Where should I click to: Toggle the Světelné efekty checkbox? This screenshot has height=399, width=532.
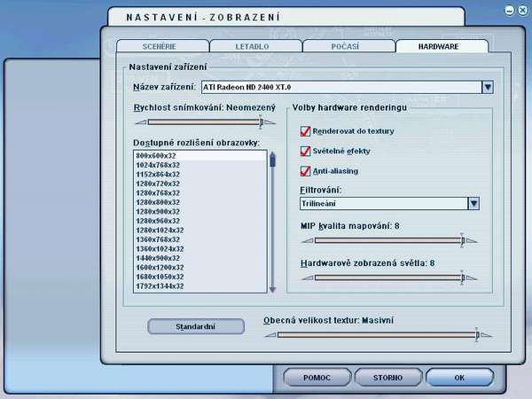coord(306,151)
